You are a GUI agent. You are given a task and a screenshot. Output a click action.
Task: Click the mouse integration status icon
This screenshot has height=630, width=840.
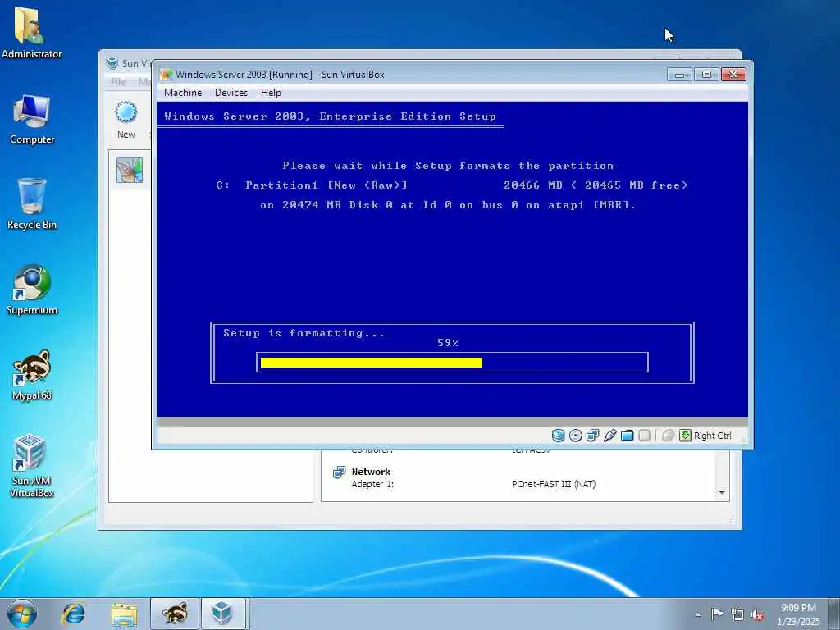point(668,436)
